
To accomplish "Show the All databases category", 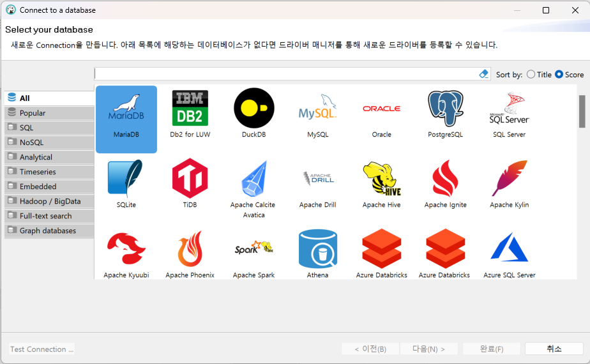I will (49, 98).
